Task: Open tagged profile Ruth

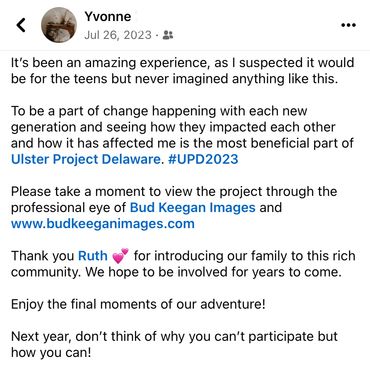Action: pos(93,256)
